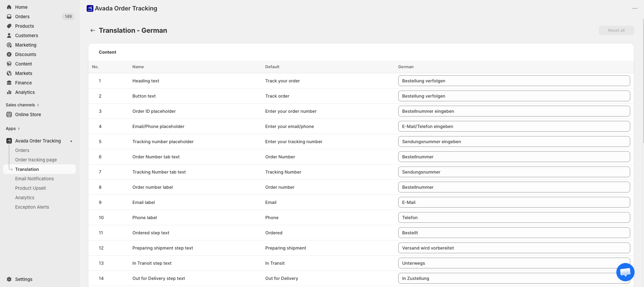Screen dimensions: 644x287
Task: Edit the Bestellnummer eingeben field
Action: tap(514, 111)
